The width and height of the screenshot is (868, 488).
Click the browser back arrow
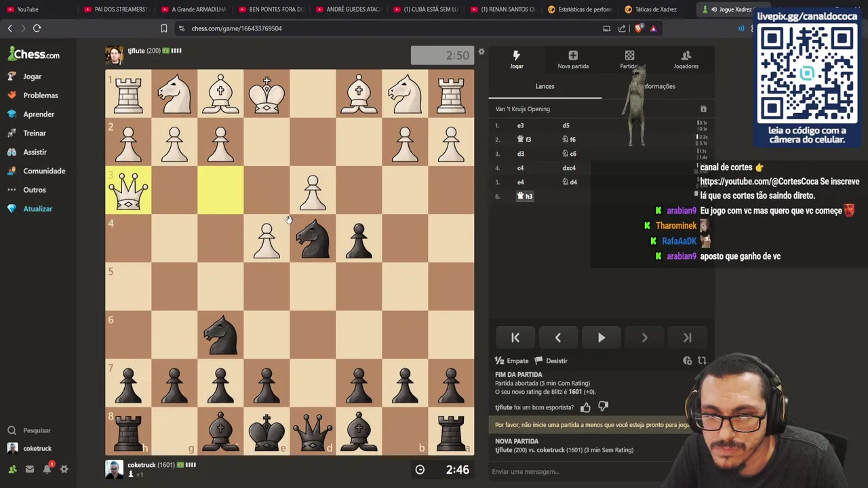[10, 28]
